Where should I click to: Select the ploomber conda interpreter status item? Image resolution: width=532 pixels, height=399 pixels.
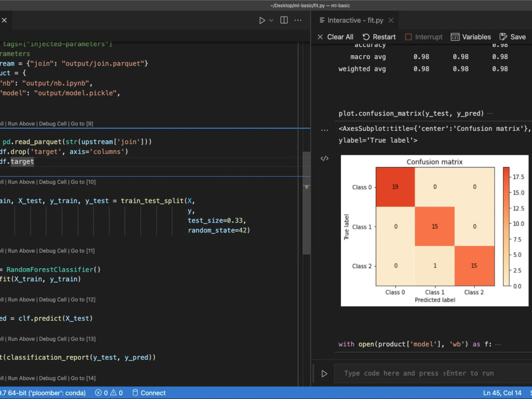pyautogui.click(x=43, y=393)
